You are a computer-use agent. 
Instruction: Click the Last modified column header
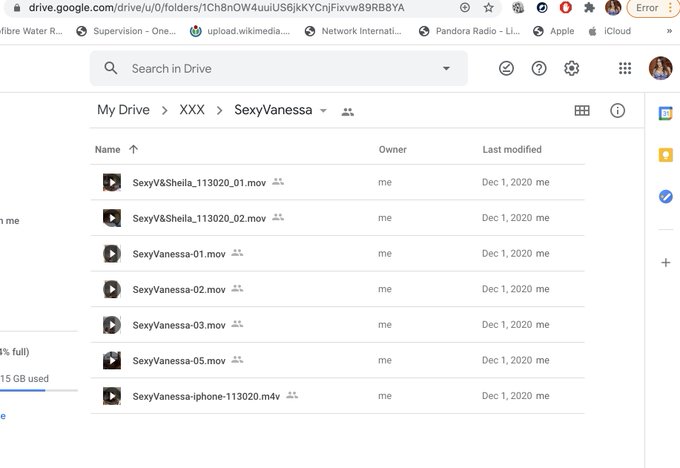tap(512, 150)
